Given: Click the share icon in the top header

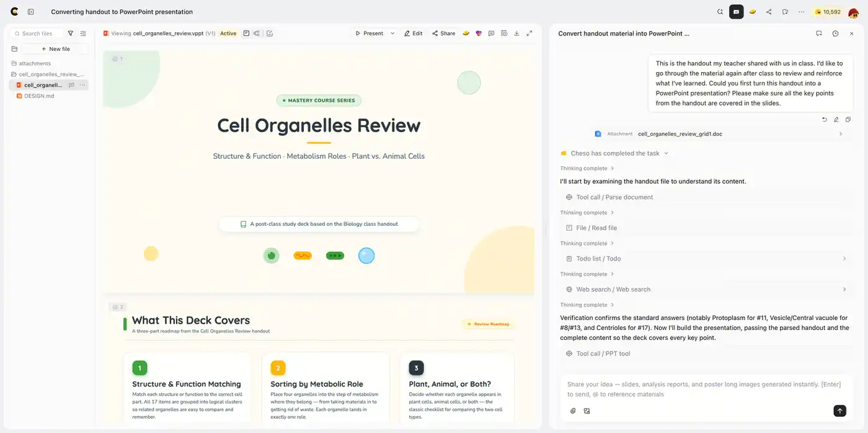Looking at the screenshot, I should (769, 12).
